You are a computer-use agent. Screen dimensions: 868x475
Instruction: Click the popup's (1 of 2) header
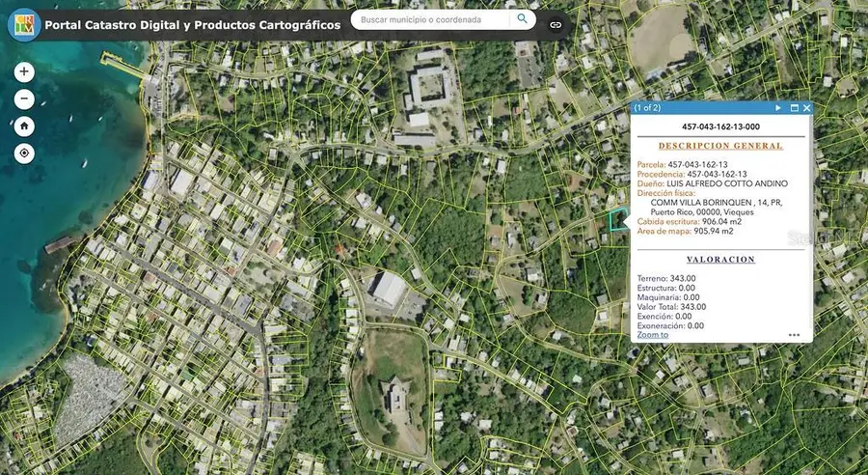coord(648,108)
